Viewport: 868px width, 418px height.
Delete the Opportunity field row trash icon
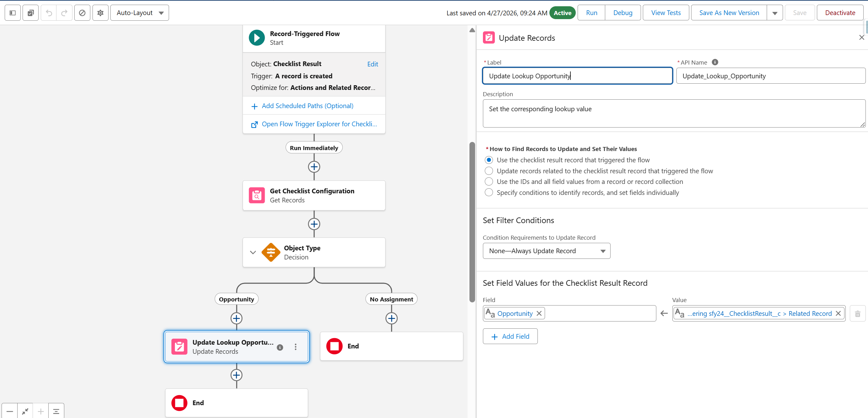coord(858,314)
